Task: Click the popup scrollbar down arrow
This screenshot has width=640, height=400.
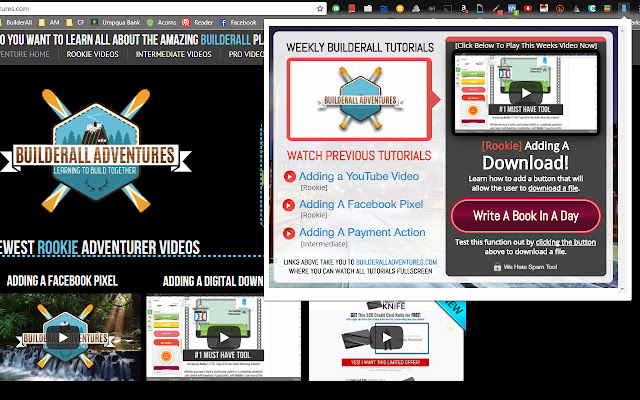Action: coord(622,289)
